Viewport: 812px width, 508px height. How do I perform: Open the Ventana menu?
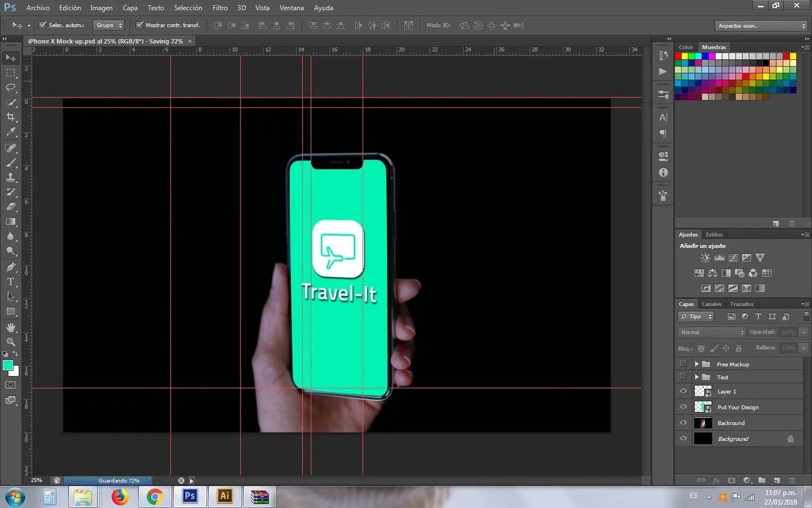[x=291, y=8]
